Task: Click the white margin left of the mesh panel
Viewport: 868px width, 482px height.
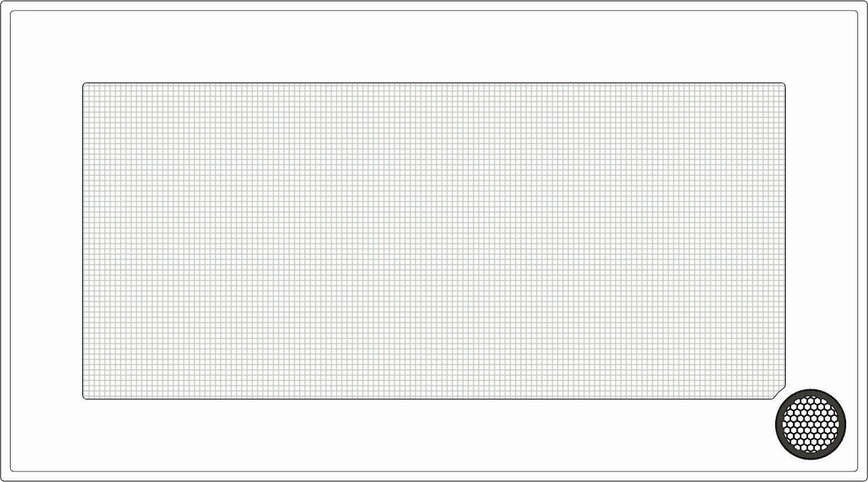Action: pyautogui.click(x=46, y=241)
